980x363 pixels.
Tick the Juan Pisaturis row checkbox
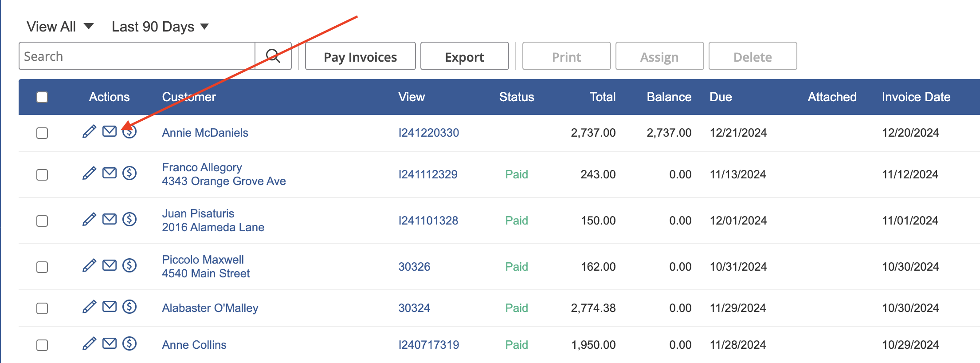[42, 221]
